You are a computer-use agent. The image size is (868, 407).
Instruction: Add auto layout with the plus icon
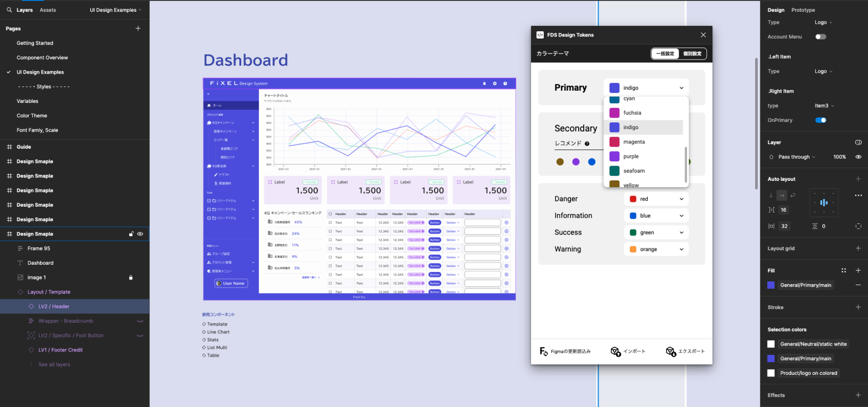pos(859,179)
